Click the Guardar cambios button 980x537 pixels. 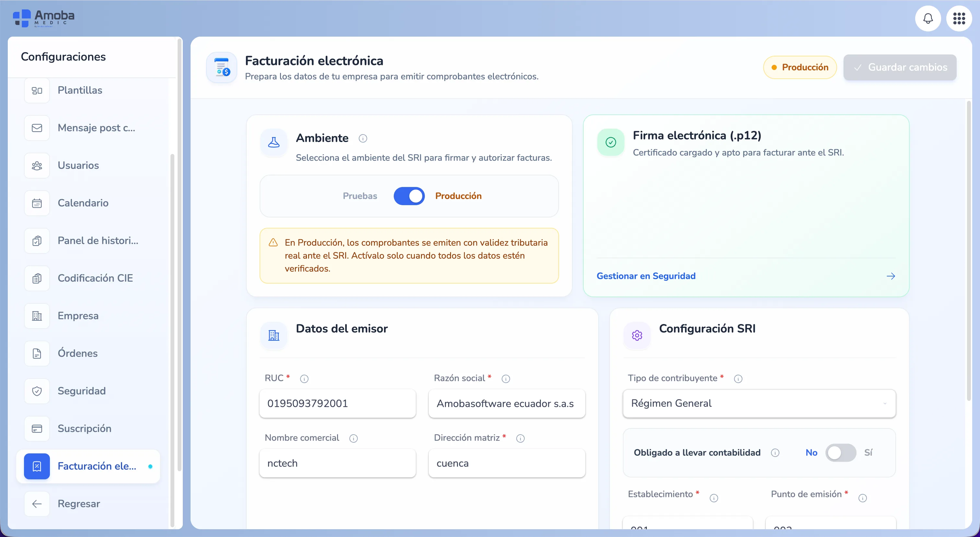(x=900, y=67)
